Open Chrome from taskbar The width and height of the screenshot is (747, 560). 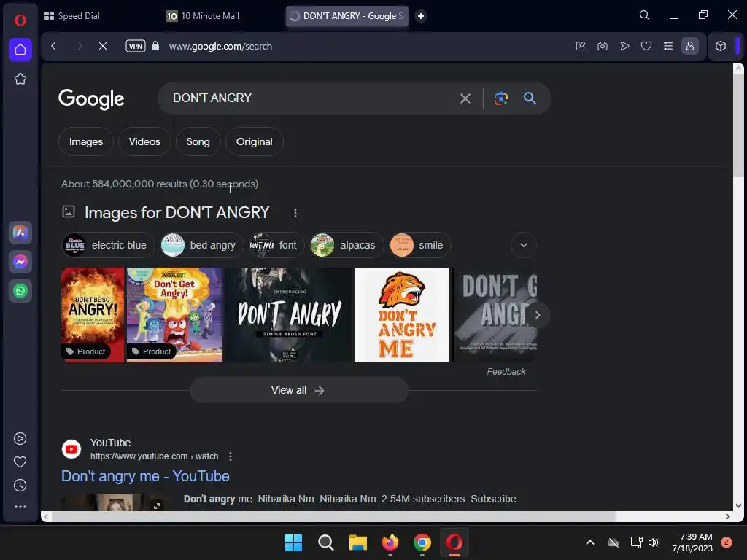pos(422,542)
